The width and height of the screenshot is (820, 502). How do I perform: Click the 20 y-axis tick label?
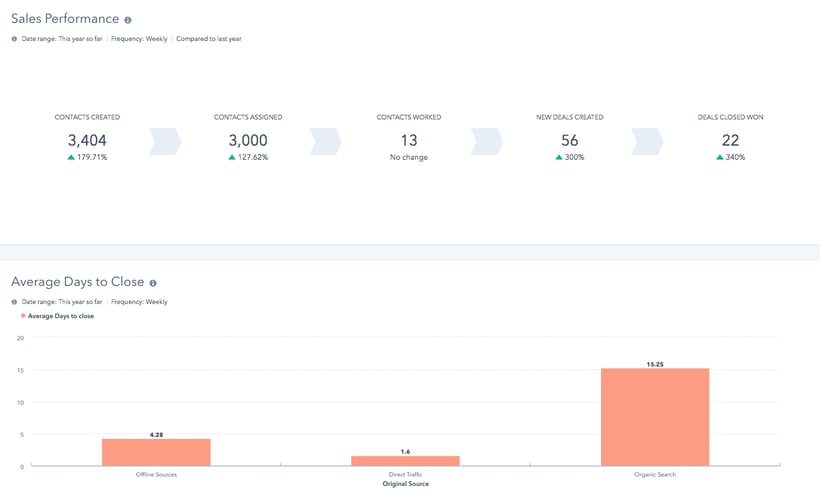(20, 338)
